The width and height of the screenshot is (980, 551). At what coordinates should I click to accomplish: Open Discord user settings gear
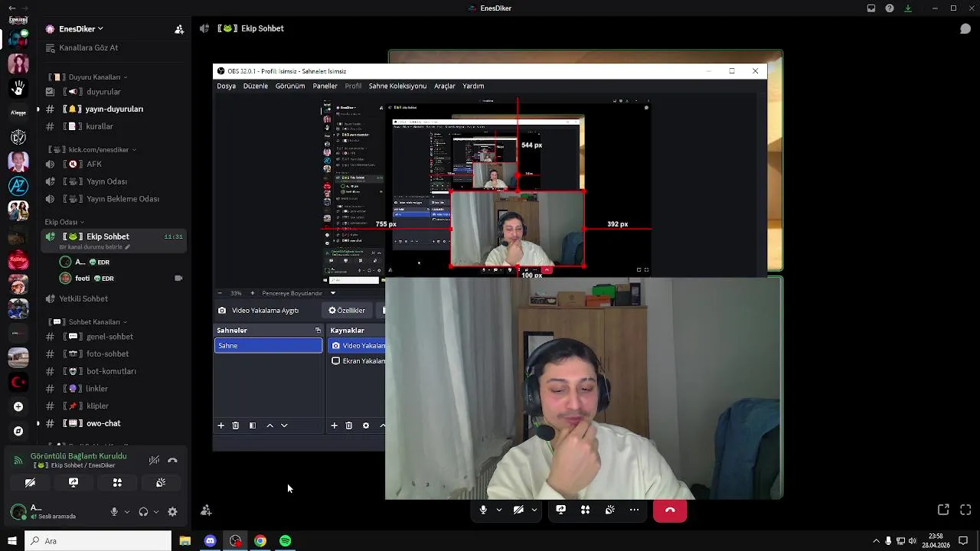[x=172, y=512]
